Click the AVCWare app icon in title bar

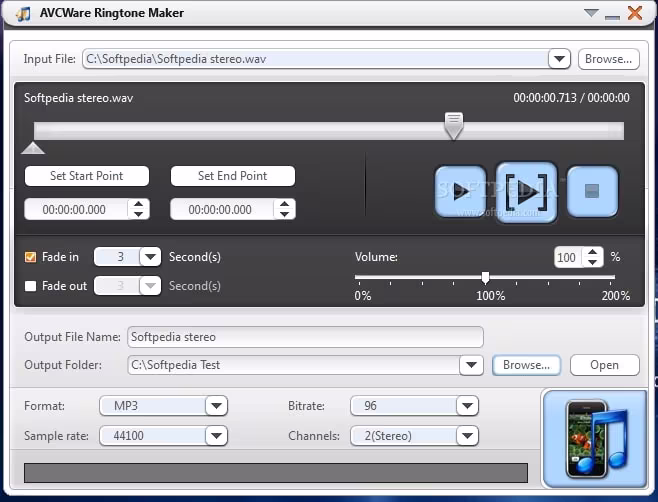click(23, 13)
